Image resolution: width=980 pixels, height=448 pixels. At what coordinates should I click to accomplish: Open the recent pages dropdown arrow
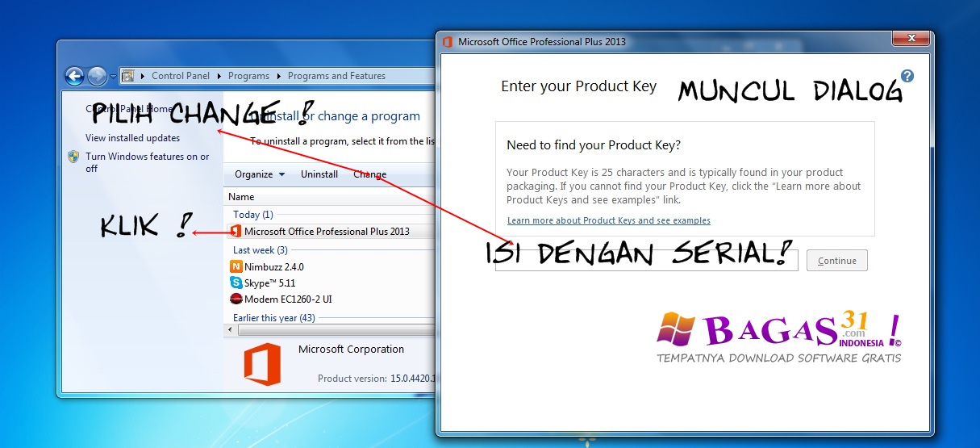(114, 77)
